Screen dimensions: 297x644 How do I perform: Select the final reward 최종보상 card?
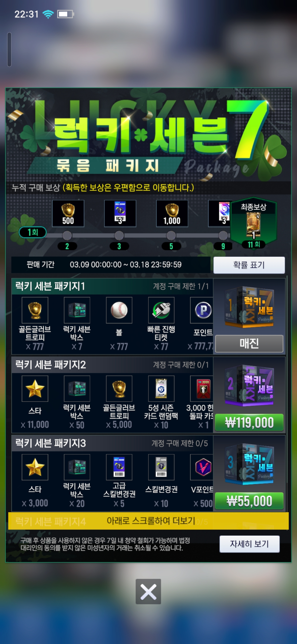point(254,223)
